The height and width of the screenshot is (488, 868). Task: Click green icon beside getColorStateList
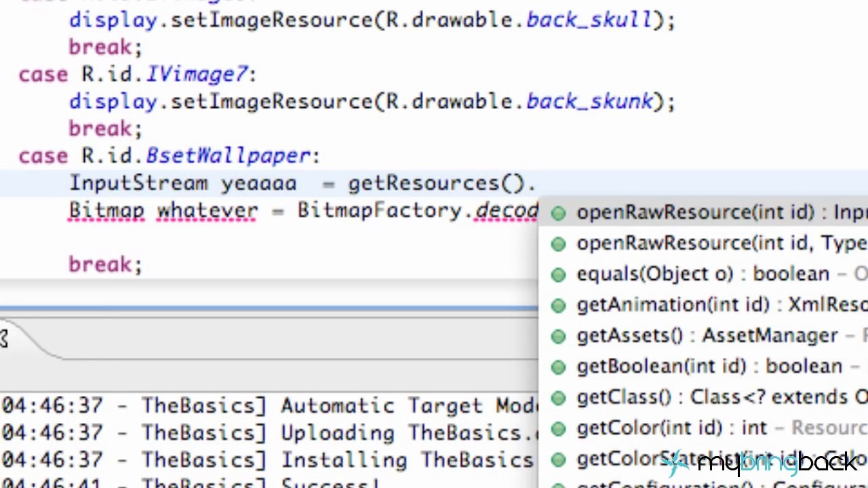click(558, 460)
